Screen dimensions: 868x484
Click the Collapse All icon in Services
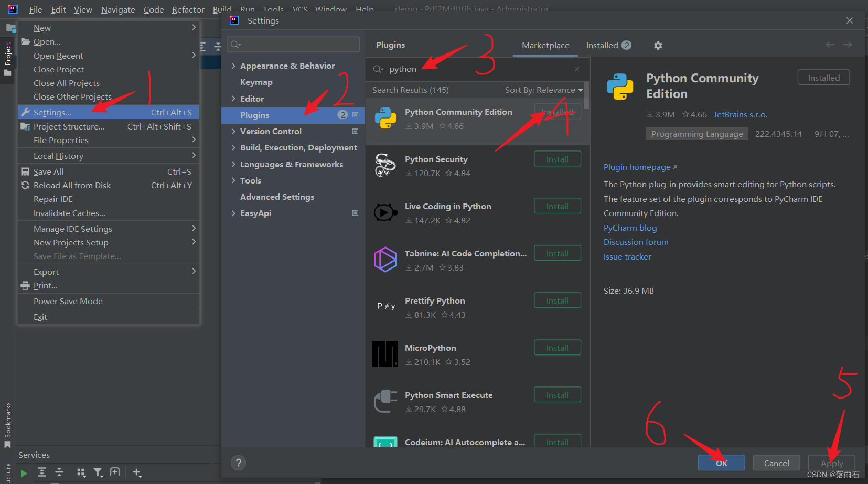pos(59,472)
